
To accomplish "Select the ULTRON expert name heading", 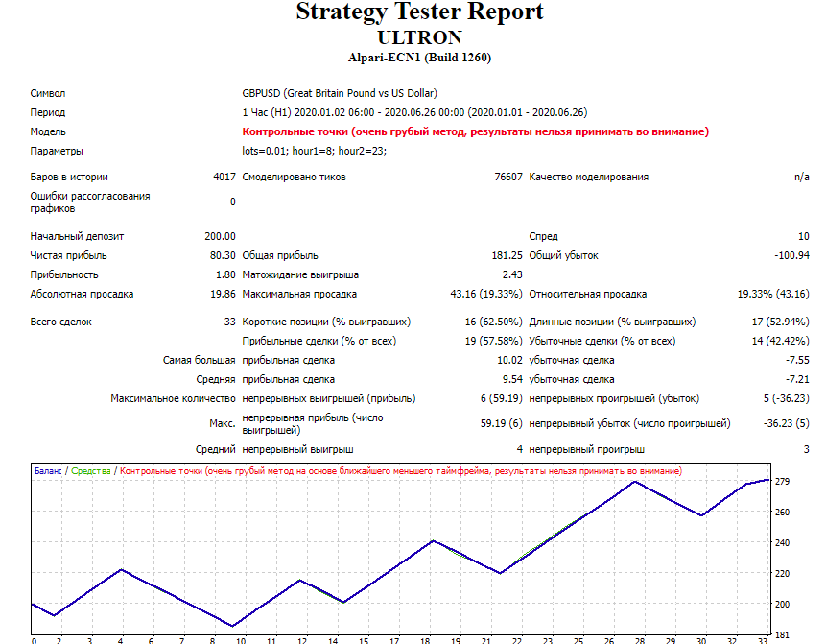I will pos(420,38).
